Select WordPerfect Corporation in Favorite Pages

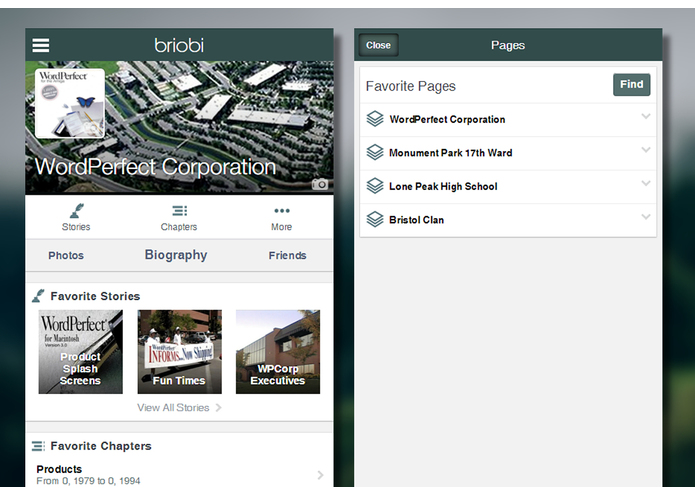508,120
